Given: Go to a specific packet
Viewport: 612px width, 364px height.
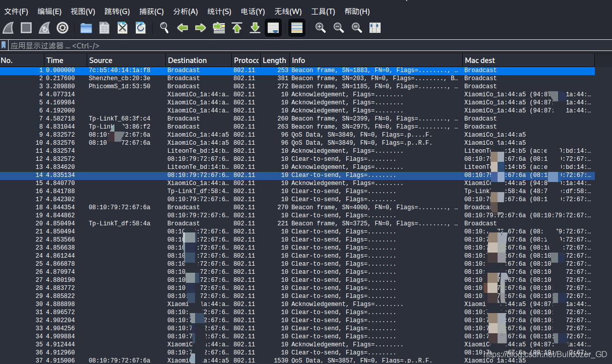Looking at the screenshot, I should coord(219,28).
